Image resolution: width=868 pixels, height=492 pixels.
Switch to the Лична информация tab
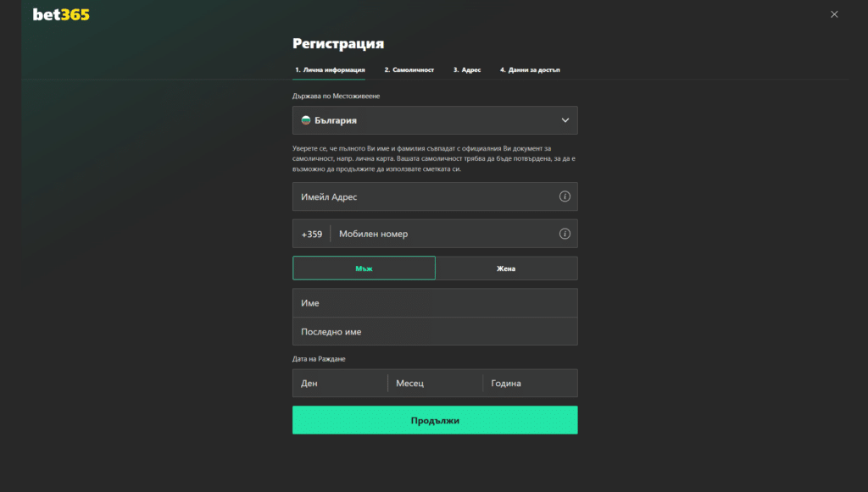(x=329, y=69)
